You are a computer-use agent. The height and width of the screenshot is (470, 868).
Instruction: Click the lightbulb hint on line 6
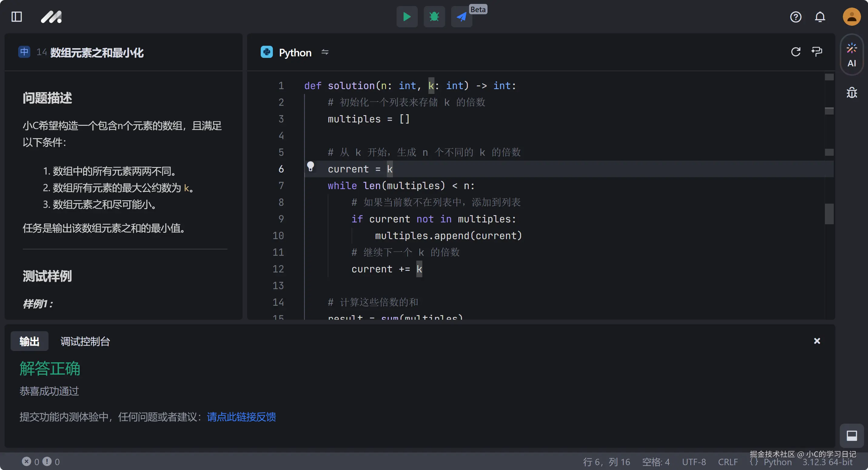(310, 166)
